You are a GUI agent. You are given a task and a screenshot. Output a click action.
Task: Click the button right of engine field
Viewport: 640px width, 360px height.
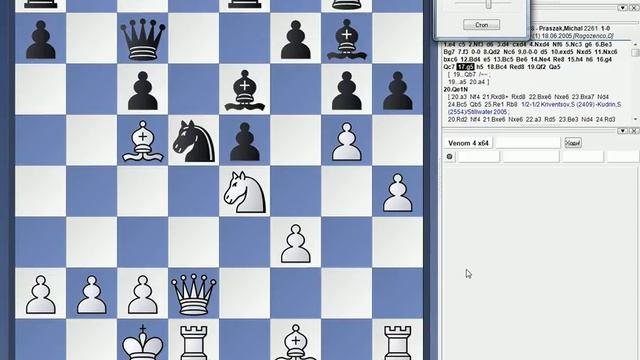coord(573,143)
